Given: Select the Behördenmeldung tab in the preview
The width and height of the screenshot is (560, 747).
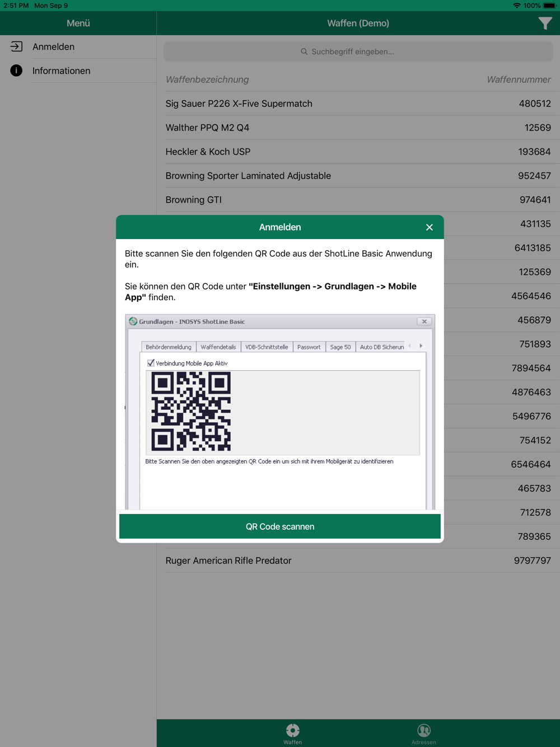Looking at the screenshot, I should pos(169,347).
